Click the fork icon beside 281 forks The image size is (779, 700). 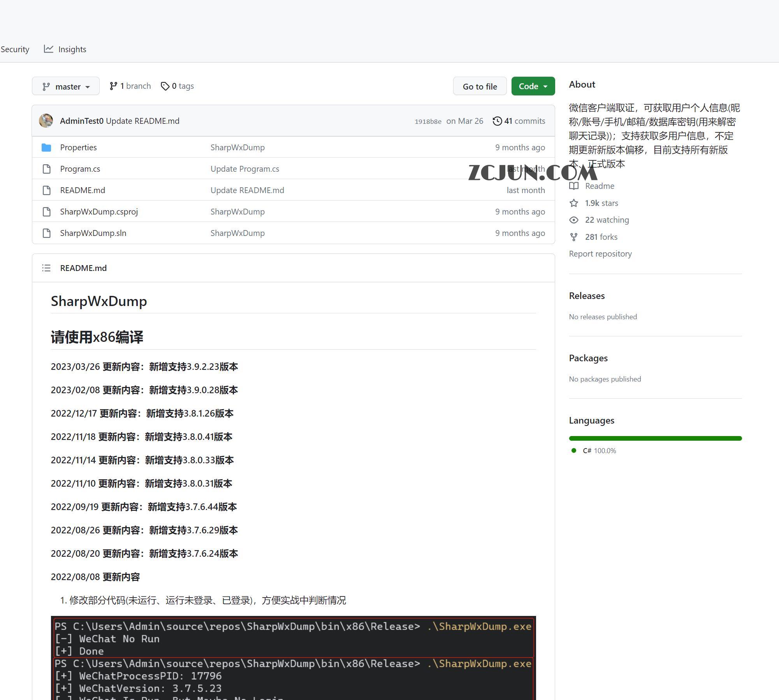pyautogui.click(x=573, y=237)
